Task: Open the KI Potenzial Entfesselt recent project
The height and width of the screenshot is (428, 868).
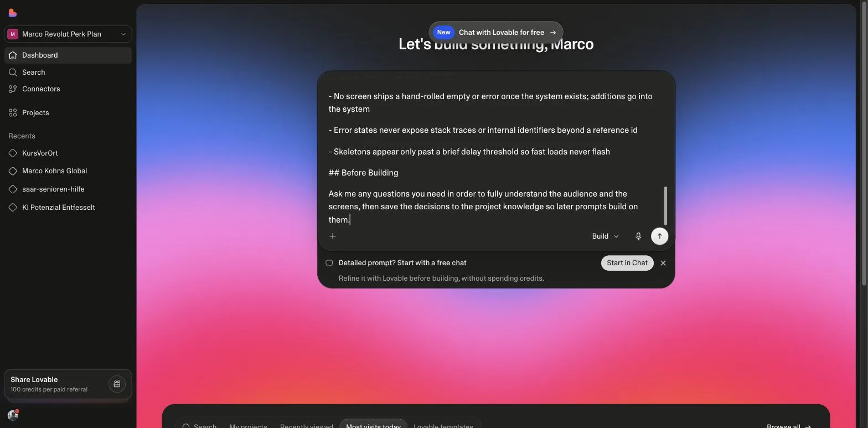Action: pyautogui.click(x=68, y=207)
